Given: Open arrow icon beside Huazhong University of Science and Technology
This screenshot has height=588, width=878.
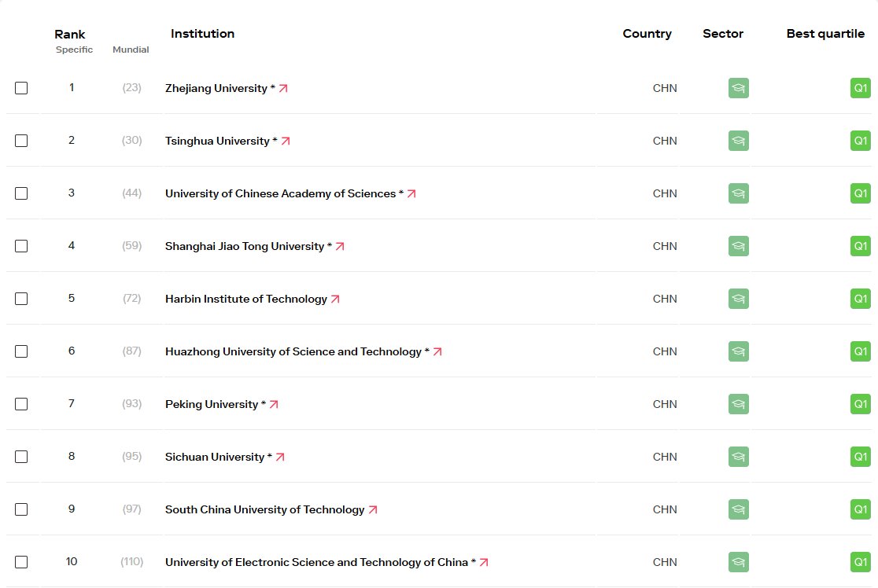Looking at the screenshot, I should (438, 351).
